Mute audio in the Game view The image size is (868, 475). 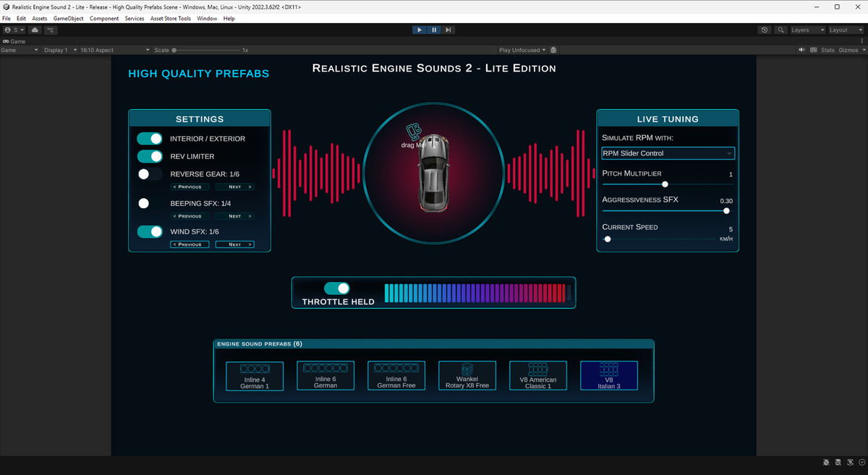click(801, 50)
